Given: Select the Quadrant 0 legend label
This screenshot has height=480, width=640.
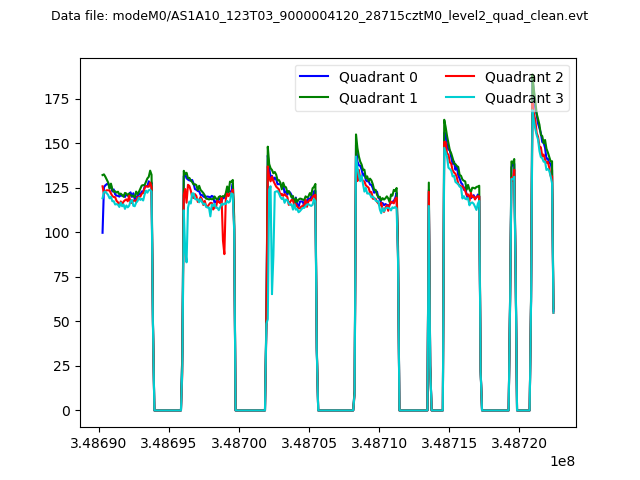Looking at the screenshot, I should click(x=378, y=77).
